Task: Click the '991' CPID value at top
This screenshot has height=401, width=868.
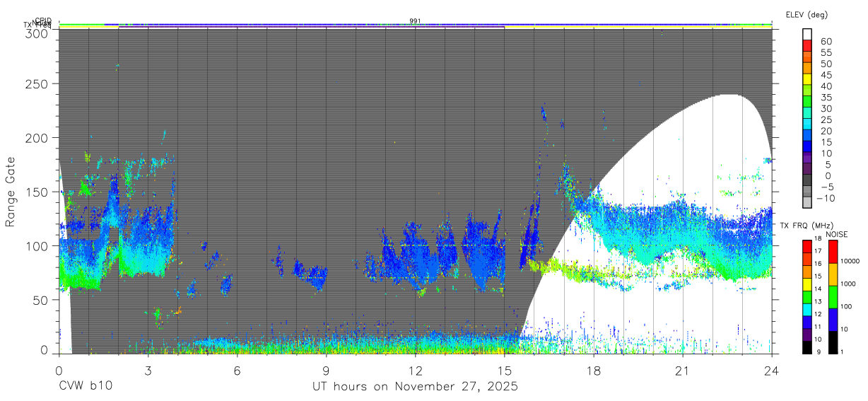Action: click(415, 21)
